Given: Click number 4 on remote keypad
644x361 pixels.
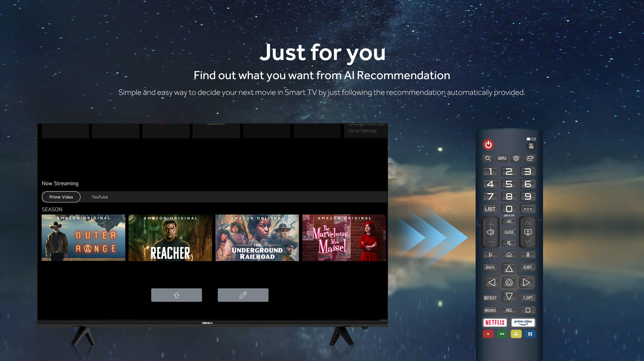Looking at the screenshot, I should 490,184.
